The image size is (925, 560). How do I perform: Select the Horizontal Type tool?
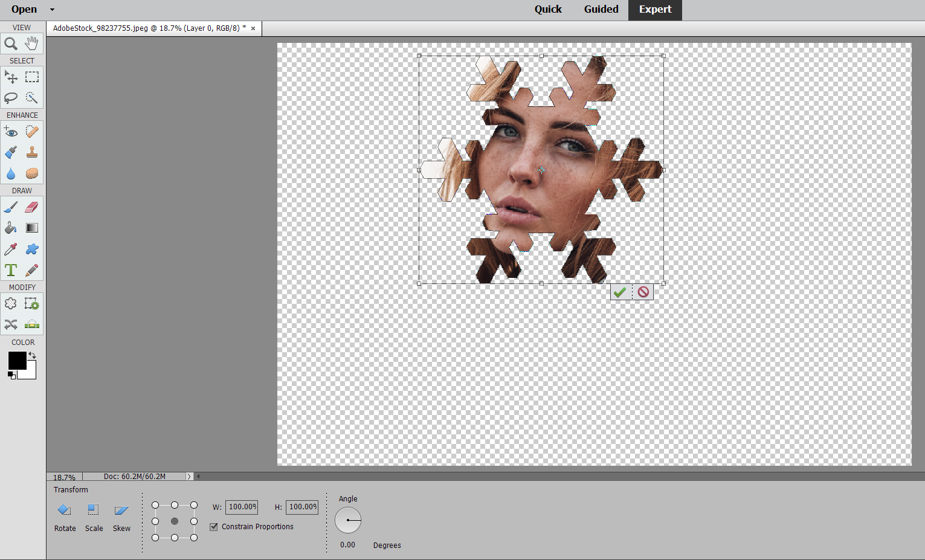pos(10,270)
